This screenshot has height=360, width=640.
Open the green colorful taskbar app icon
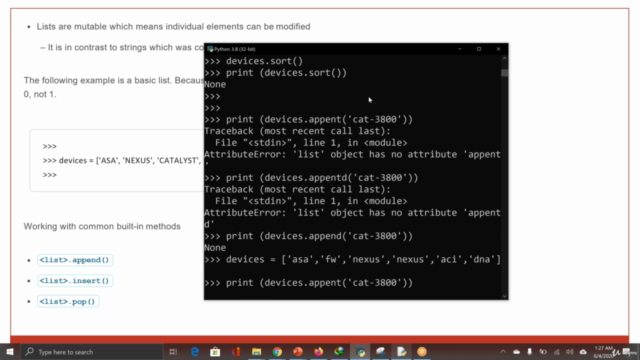coord(339,351)
